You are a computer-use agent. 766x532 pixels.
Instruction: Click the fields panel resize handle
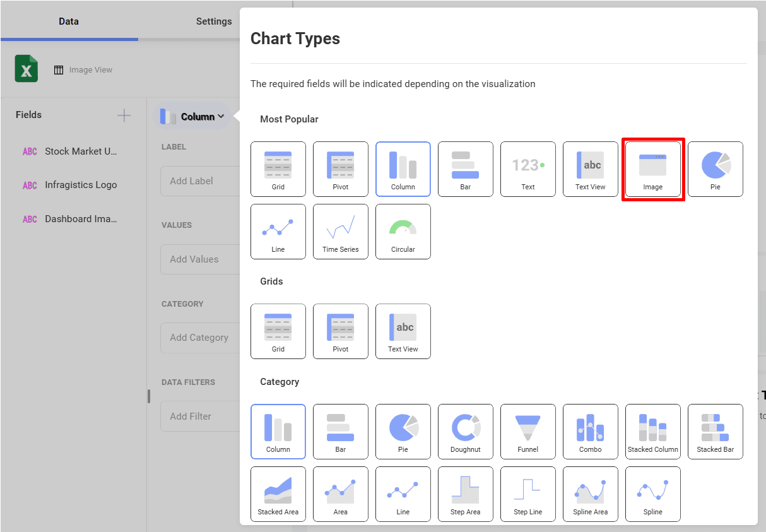pos(149,396)
